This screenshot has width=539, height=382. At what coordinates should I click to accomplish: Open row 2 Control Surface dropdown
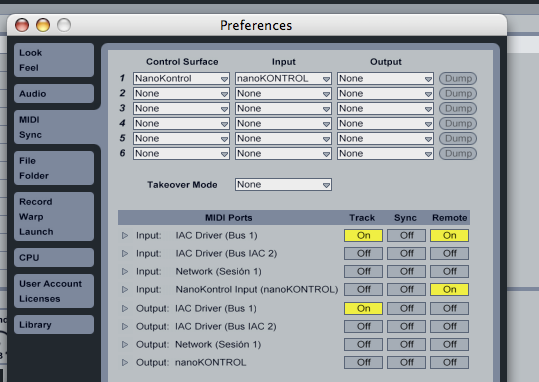pyautogui.click(x=181, y=94)
